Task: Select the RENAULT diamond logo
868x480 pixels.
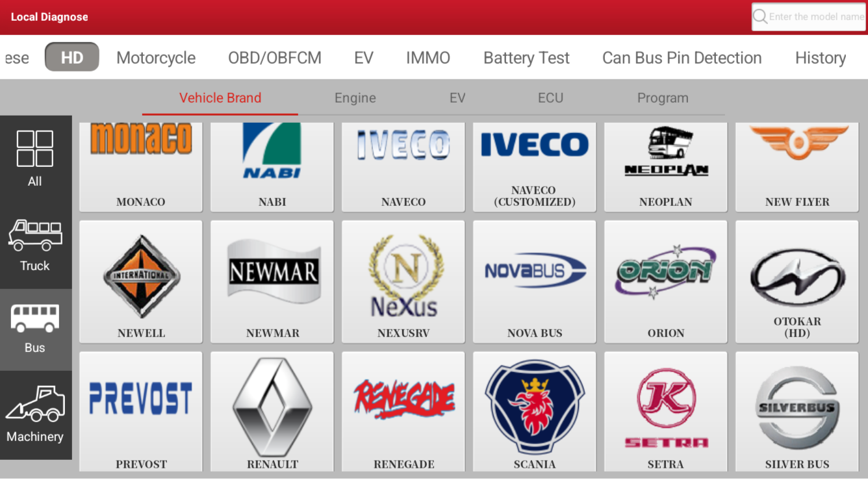Action: tap(272, 406)
